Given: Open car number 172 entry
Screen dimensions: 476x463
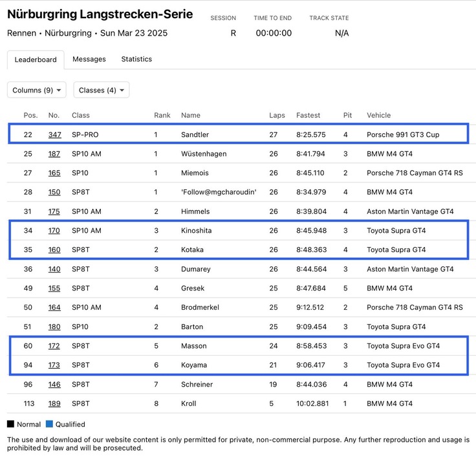Looking at the screenshot, I should pos(54,346).
